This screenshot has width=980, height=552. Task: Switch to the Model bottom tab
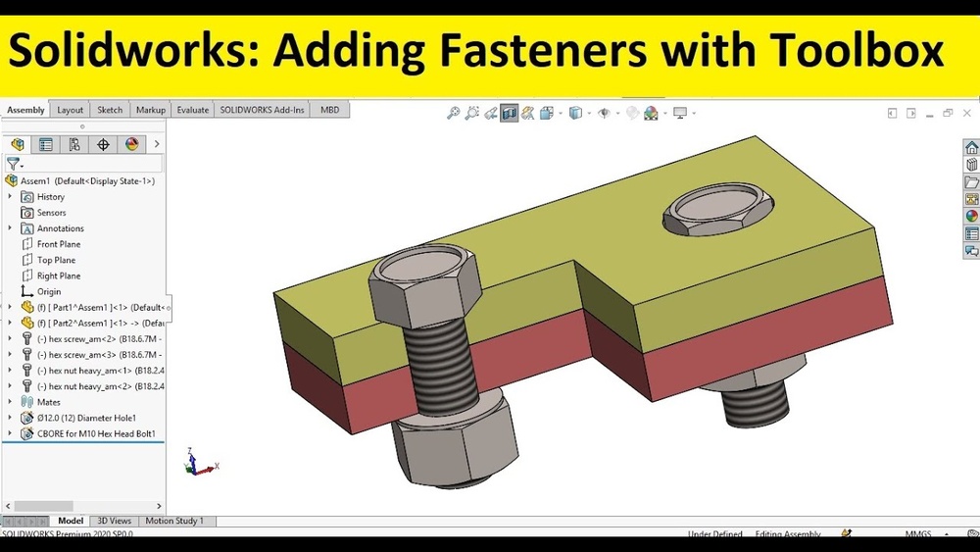click(70, 521)
